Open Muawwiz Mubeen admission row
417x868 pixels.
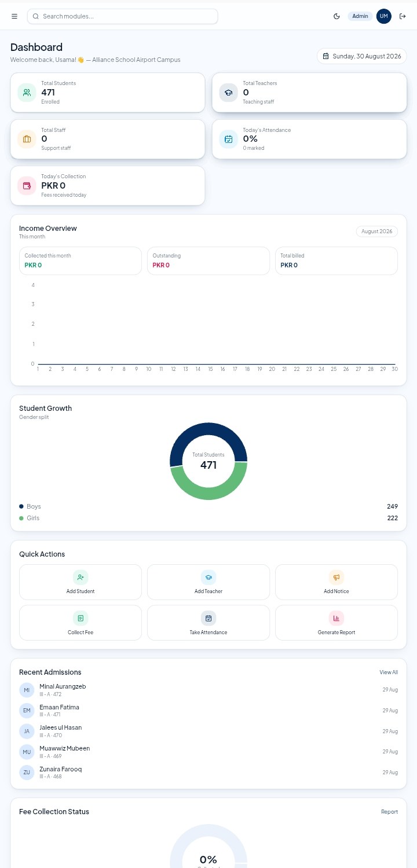point(209,752)
